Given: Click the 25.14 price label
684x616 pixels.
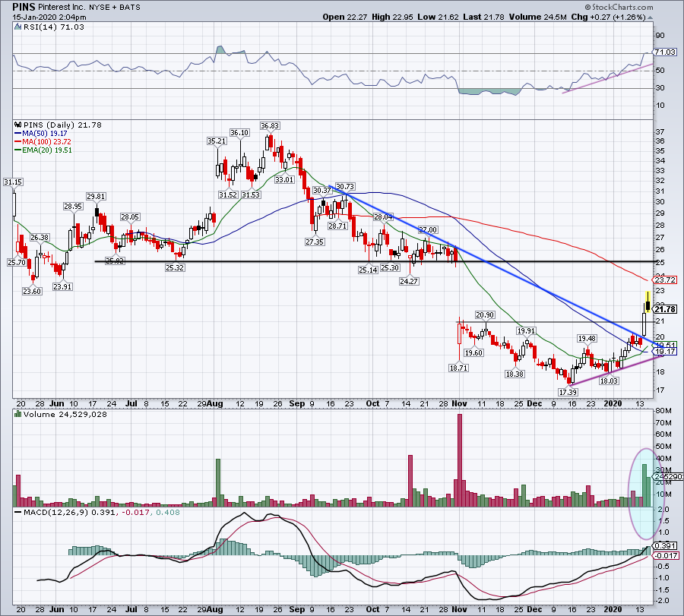Looking at the screenshot, I should (368, 270).
